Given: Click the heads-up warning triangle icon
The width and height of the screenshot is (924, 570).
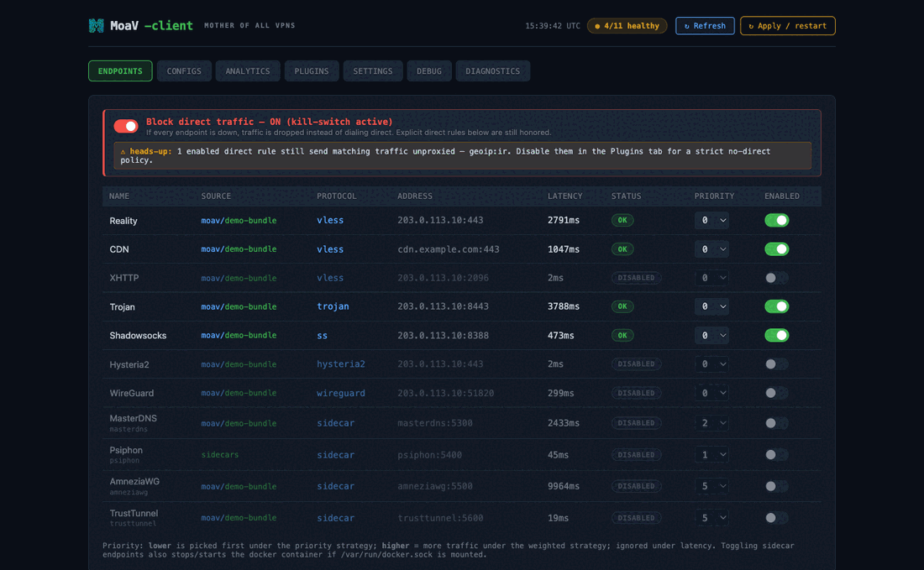Looking at the screenshot, I should 123,151.
